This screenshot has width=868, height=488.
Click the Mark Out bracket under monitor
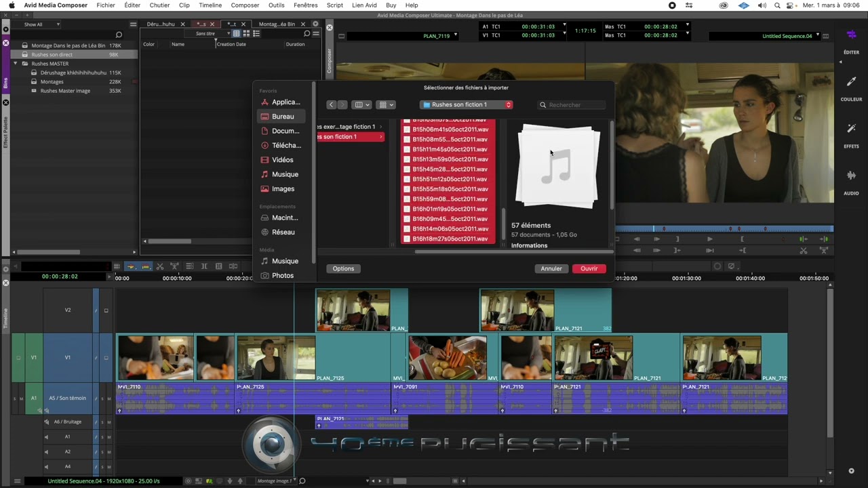tap(742, 239)
